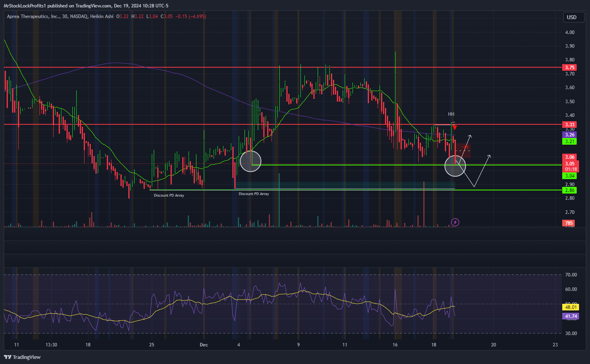This screenshot has width=590, height=364.
Task: Click the 25 date on time axis
Action: coord(152,345)
